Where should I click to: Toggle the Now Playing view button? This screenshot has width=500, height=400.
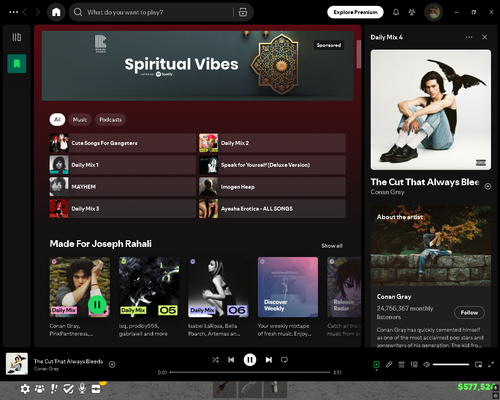tap(376, 365)
